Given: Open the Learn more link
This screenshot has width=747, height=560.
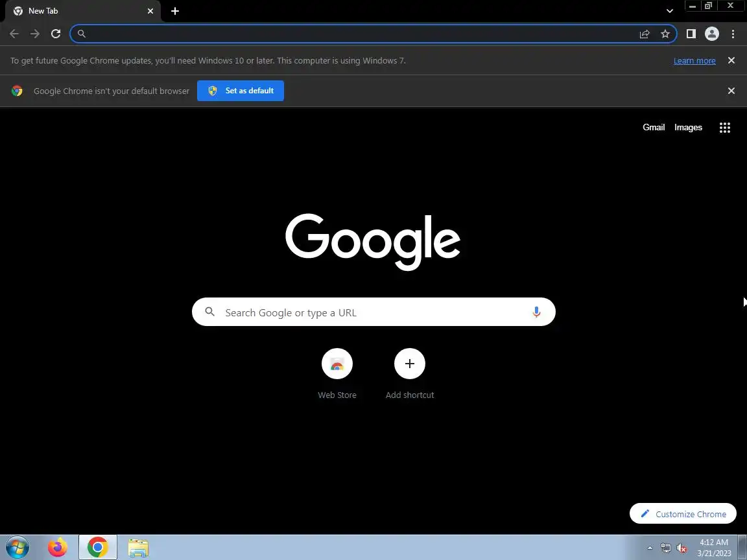Looking at the screenshot, I should (x=694, y=60).
